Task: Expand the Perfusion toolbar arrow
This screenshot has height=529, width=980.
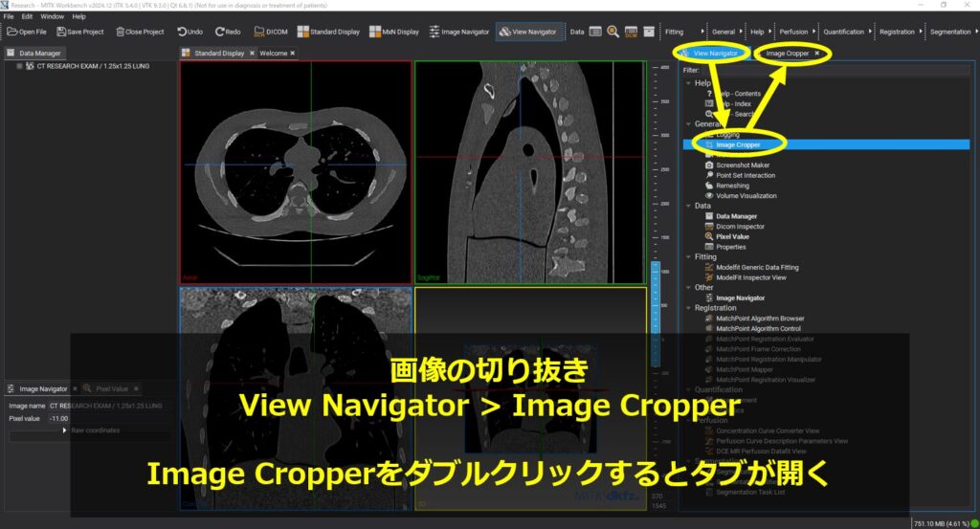Action: tap(813, 32)
